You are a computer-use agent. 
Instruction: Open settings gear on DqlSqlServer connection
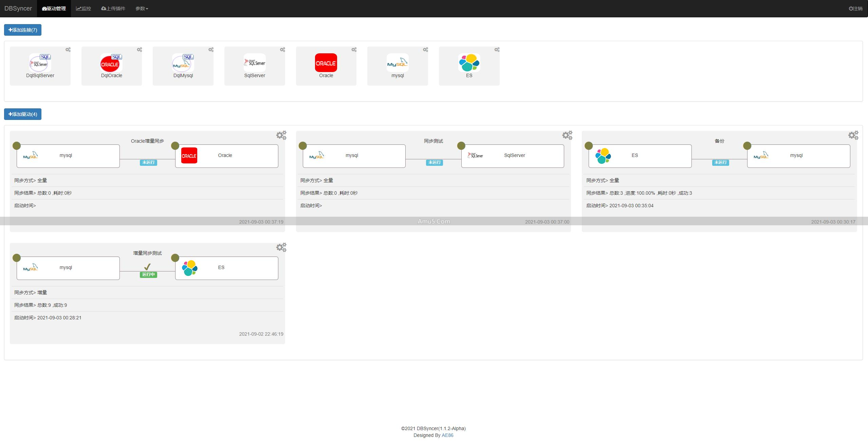tap(68, 50)
